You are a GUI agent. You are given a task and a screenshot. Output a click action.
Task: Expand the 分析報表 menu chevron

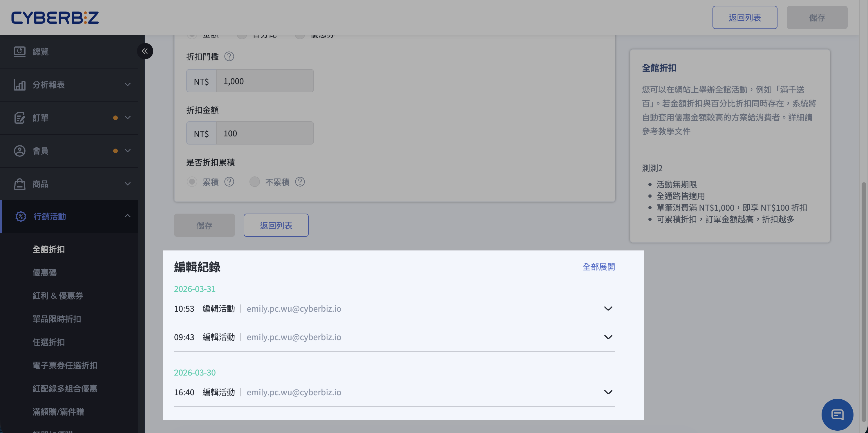point(127,84)
